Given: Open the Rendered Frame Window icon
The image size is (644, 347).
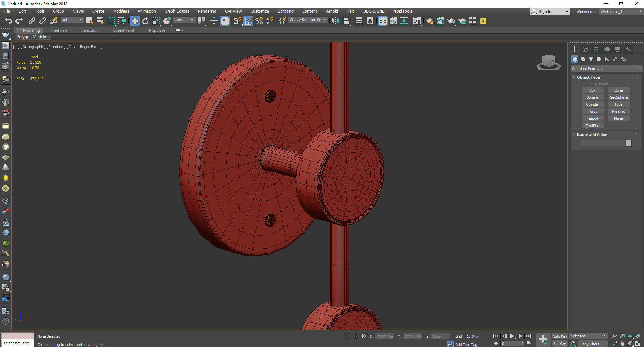Looking at the screenshot, I should [440, 21].
